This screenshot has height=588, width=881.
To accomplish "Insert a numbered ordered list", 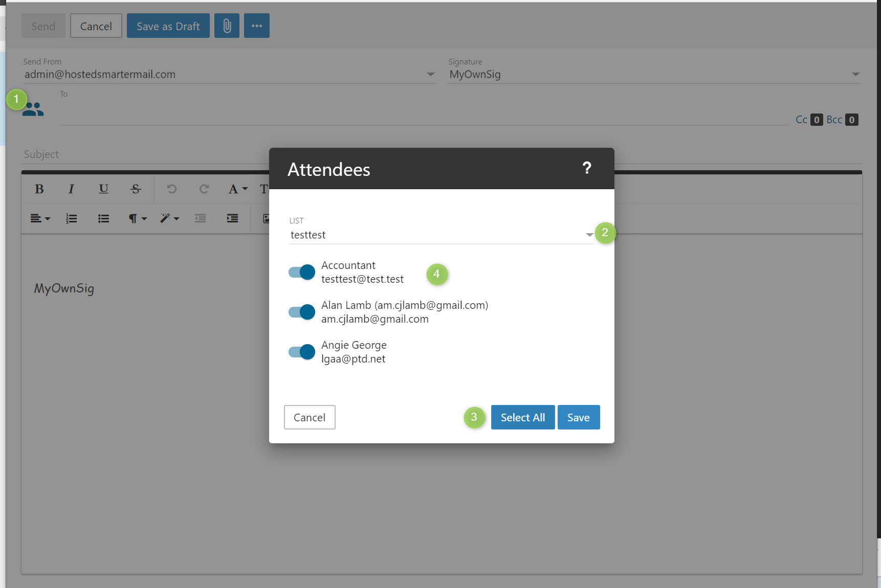I will tap(71, 219).
